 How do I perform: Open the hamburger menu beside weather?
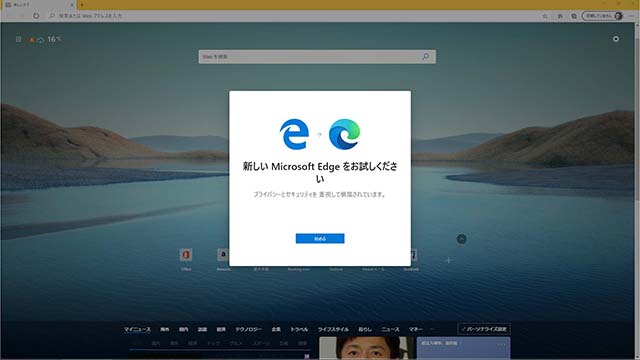click(18, 39)
